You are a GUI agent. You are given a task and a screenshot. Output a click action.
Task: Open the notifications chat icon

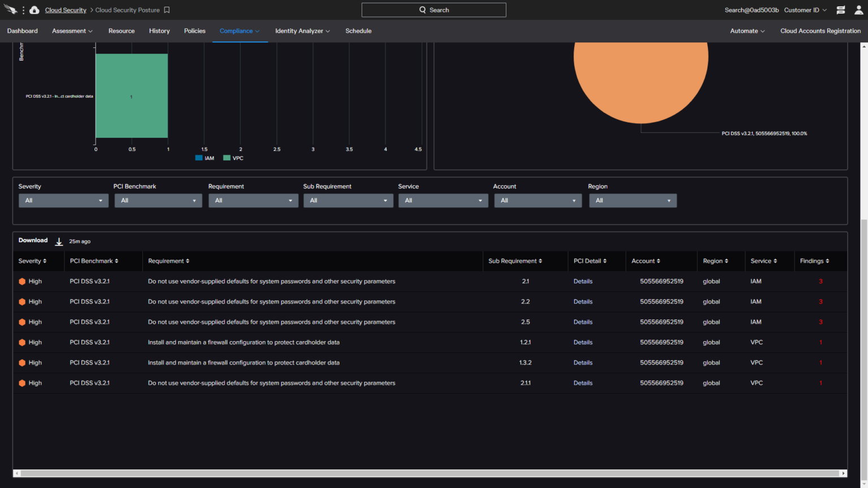coord(840,10)
